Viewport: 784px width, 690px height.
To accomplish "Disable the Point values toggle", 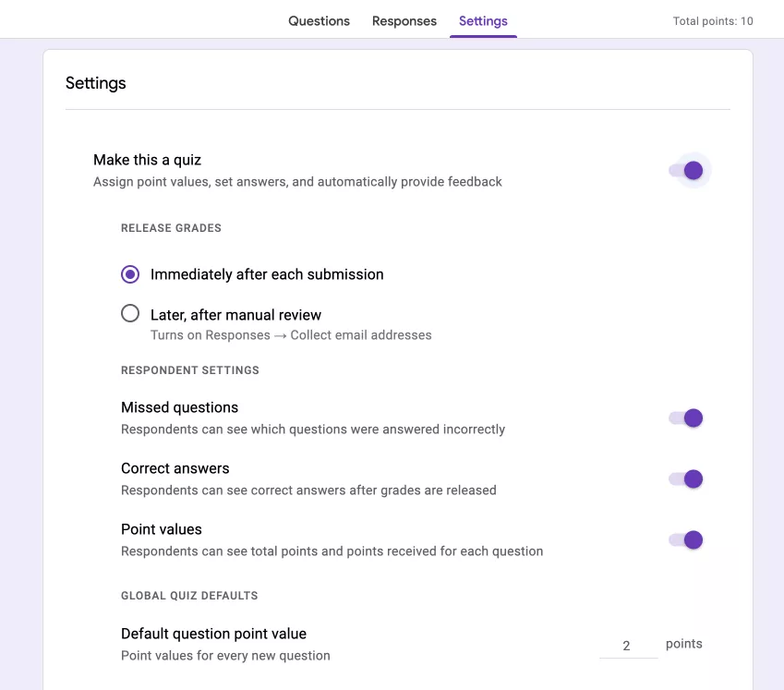I will (684, 539).
